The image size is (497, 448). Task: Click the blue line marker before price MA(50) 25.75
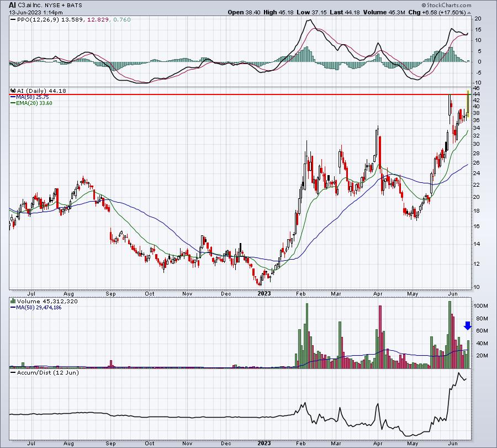13,97
